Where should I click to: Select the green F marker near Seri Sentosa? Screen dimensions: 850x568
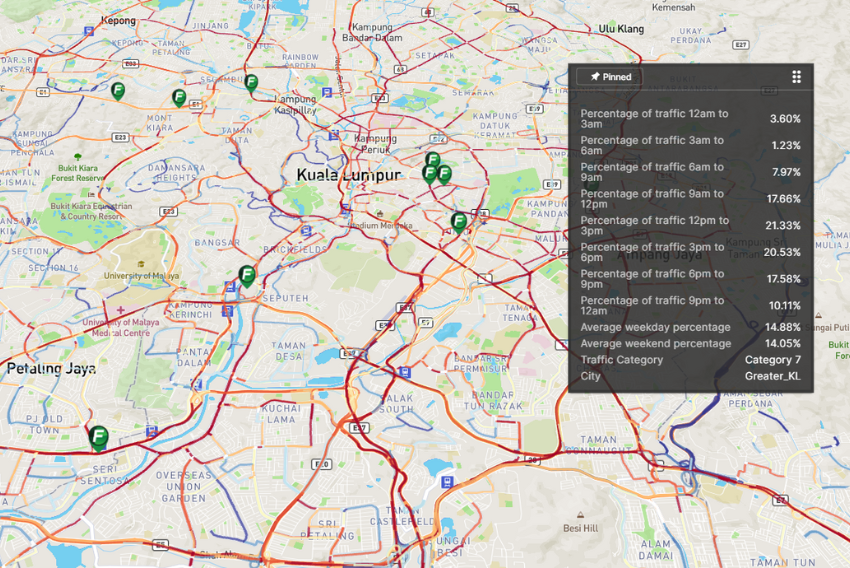[x=98, y=436]
